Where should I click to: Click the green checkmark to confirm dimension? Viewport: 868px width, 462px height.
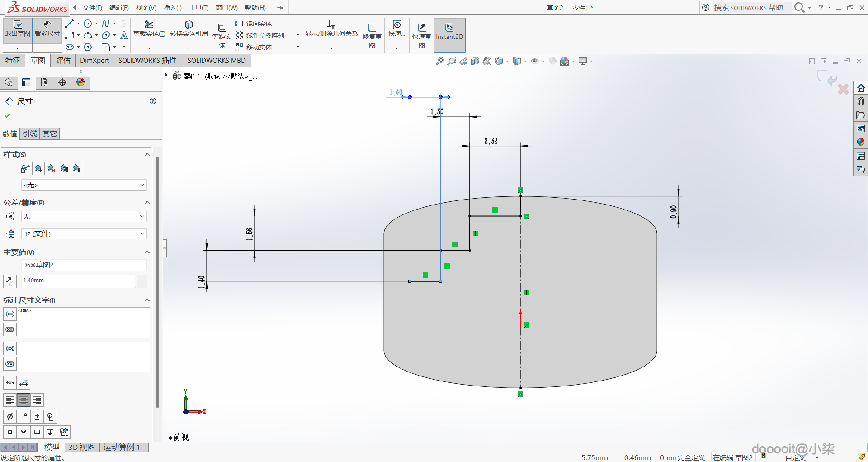[x=7, y=116]
